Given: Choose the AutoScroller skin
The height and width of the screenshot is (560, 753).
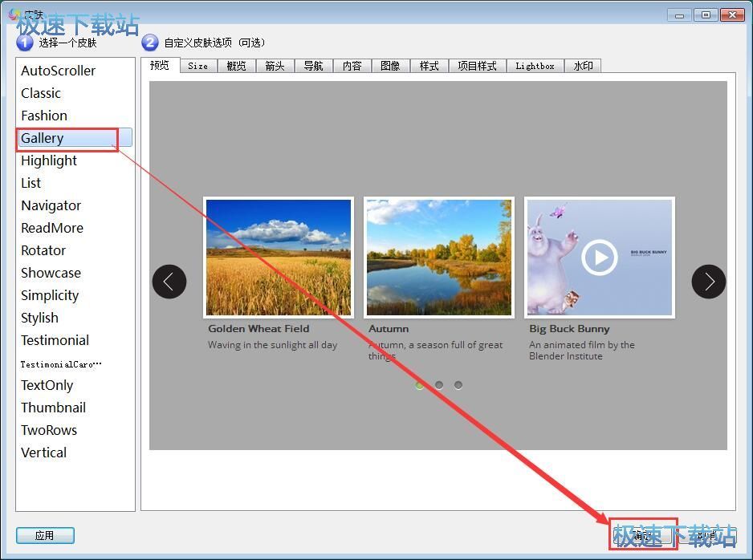Looking at the screenshot, I should [75, 71].
